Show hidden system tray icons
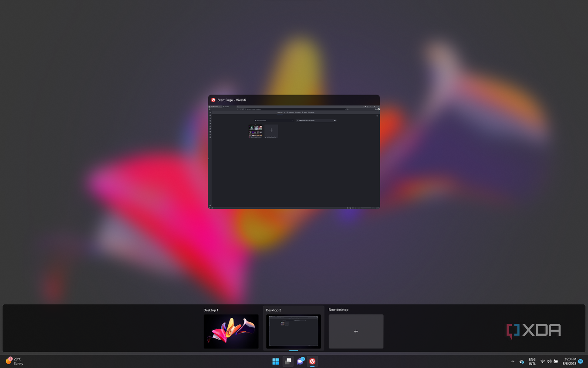This screenshot has height=368, width=588. click(x=513, y=361)
